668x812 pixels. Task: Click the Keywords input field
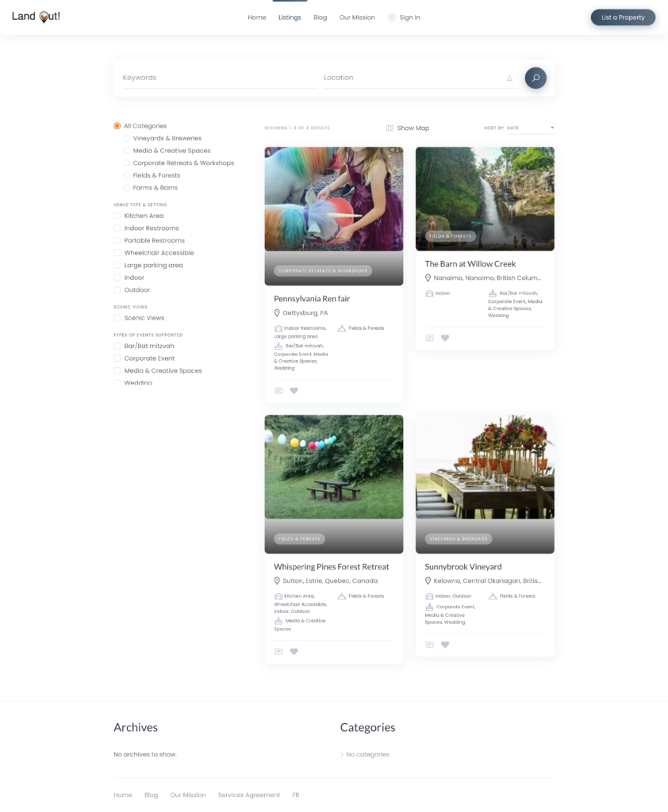tap(220, 78)
